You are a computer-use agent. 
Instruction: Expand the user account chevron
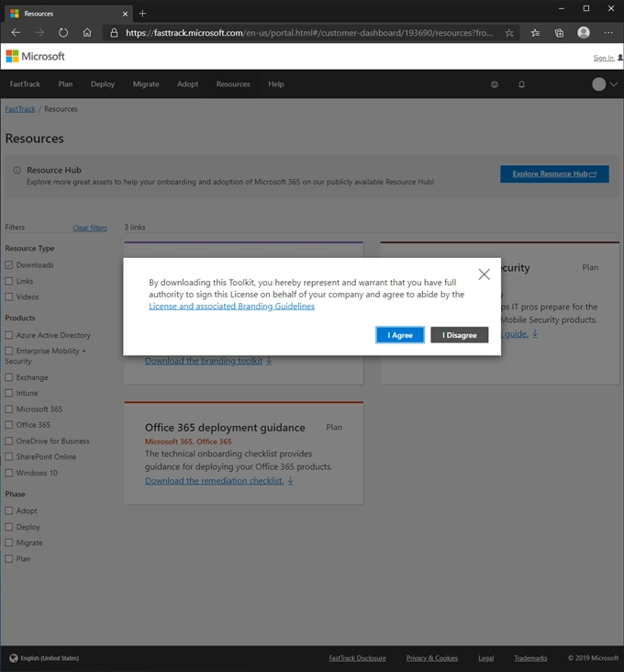coord(614,84)
